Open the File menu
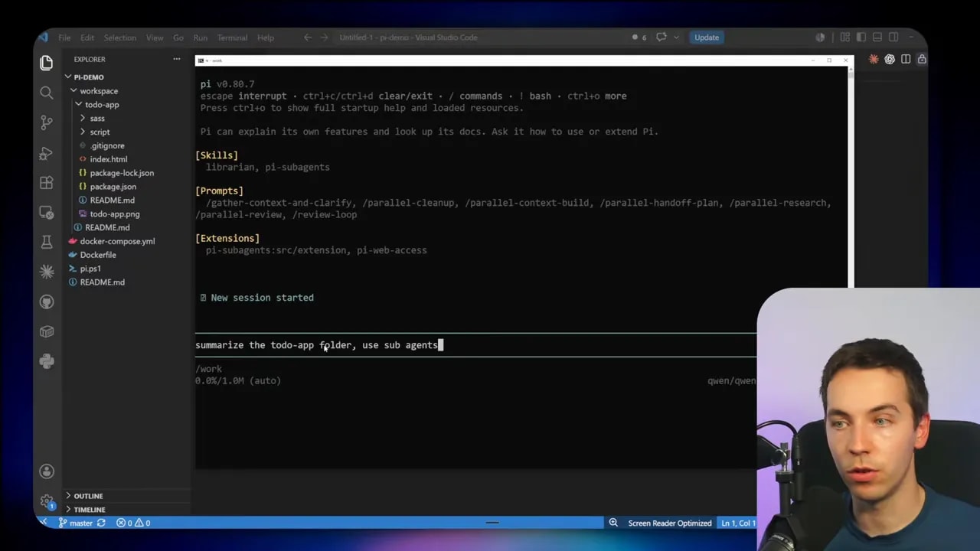 [x=64, y=37]
